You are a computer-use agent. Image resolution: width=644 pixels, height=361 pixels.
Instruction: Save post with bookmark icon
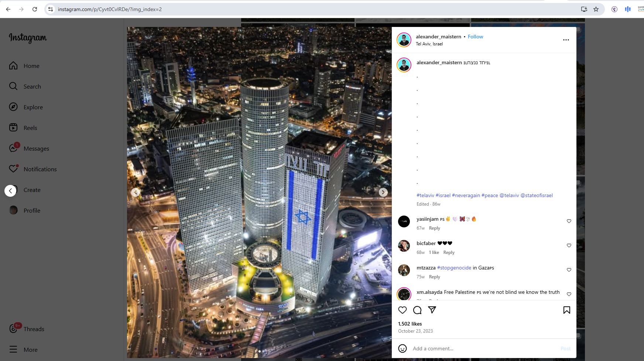pos(567,310)
